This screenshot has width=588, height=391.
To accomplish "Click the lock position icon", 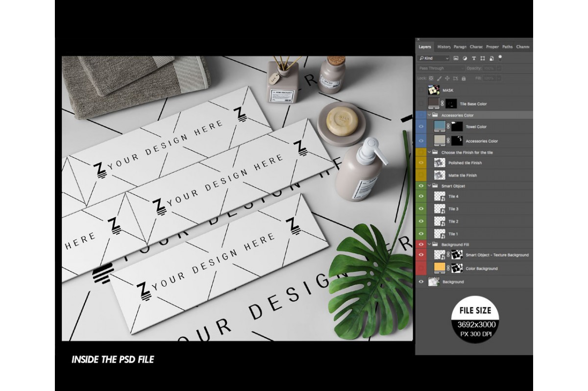I will click(x=447, y=78).
